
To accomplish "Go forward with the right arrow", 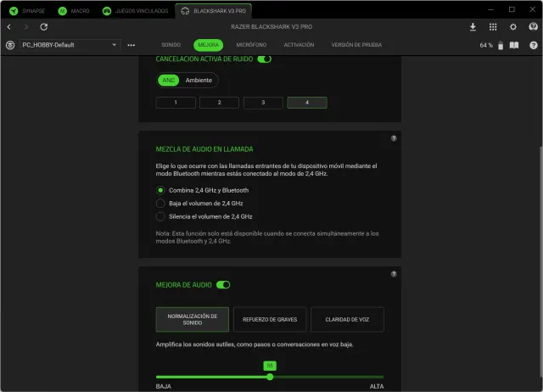I will tap(26, 26).
